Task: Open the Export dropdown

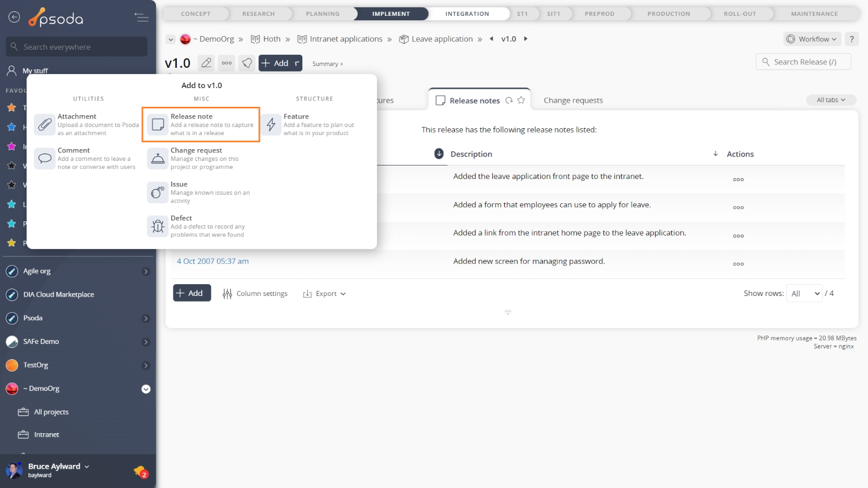Action: point(324,294)
